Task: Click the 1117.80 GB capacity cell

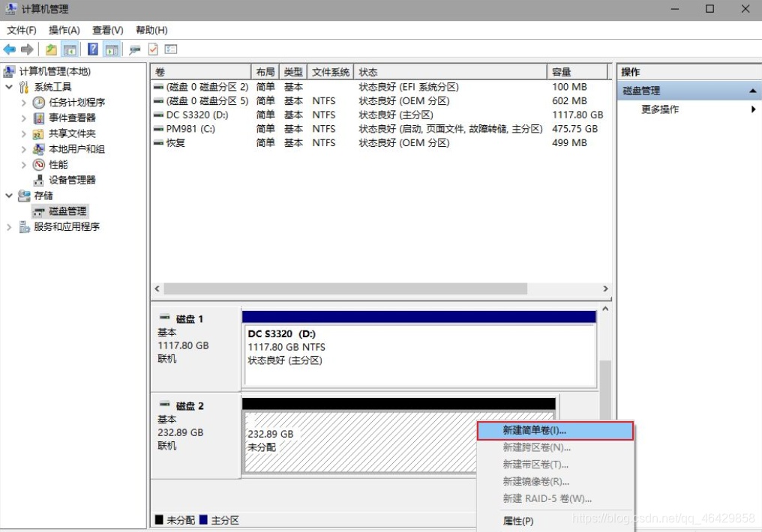Action: tap(577, 115)
